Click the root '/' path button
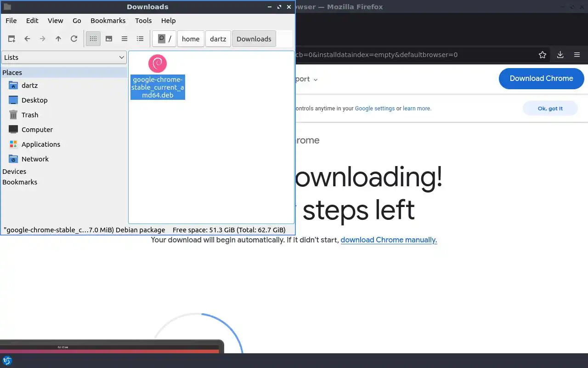This screenshot has width=588, height=368. 164,39
